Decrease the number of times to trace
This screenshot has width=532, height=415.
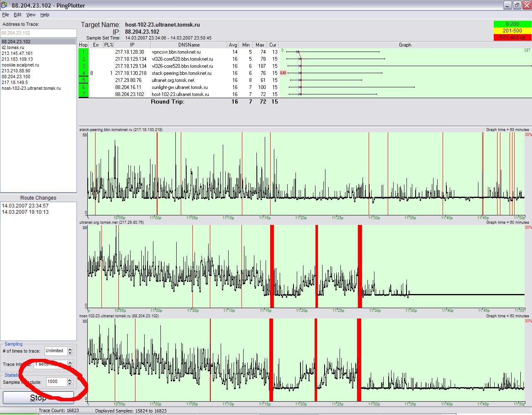pyautogui.click(x=70, y=353)
